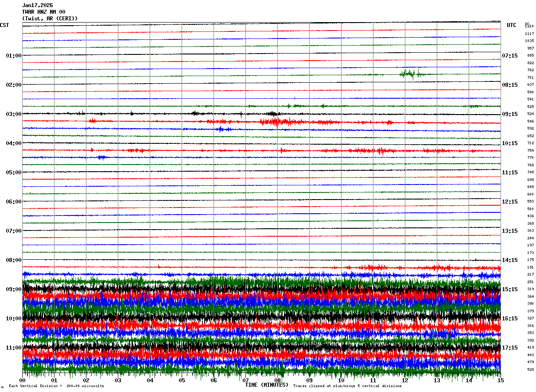Click the DC value 390
536x392 pixels.
530,304
